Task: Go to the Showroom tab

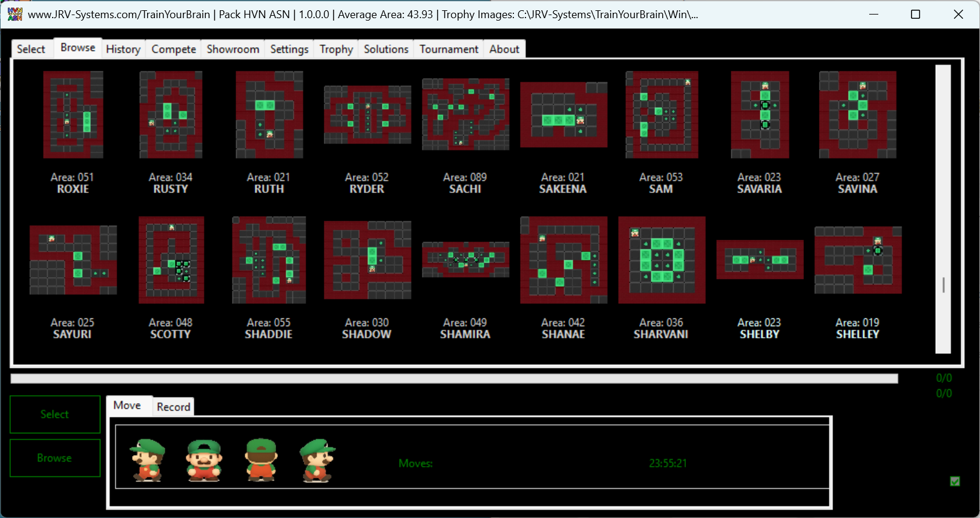Action: [x=233, y=49]
